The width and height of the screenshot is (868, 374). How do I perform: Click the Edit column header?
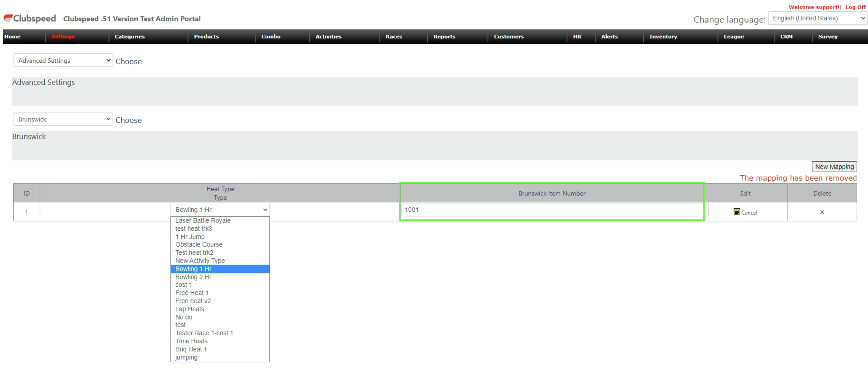coord(745,193)
